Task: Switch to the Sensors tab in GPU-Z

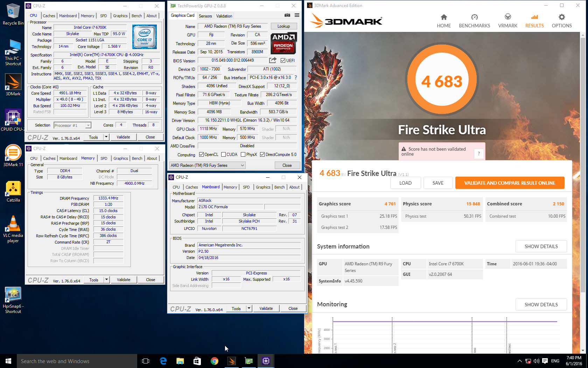Action: tap(205, 16)
